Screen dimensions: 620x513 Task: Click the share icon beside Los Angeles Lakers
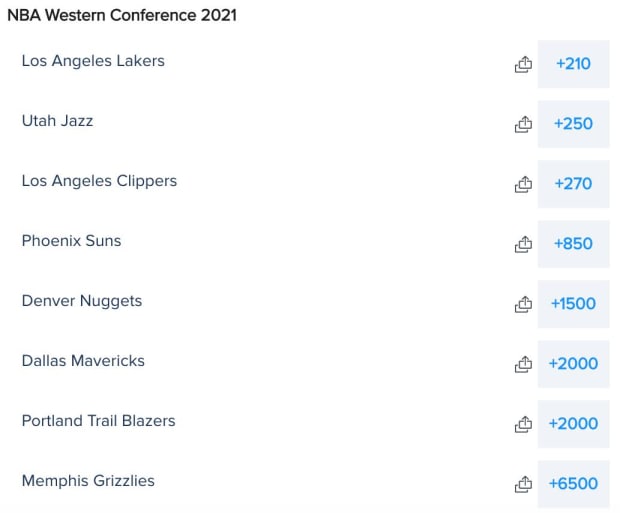click(x=523, y=64)
